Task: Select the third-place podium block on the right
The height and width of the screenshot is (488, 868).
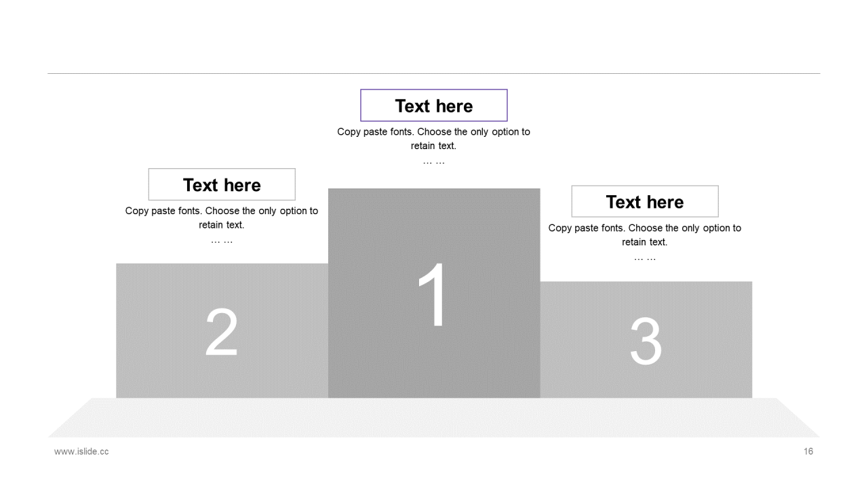Action: pos(646,340)
